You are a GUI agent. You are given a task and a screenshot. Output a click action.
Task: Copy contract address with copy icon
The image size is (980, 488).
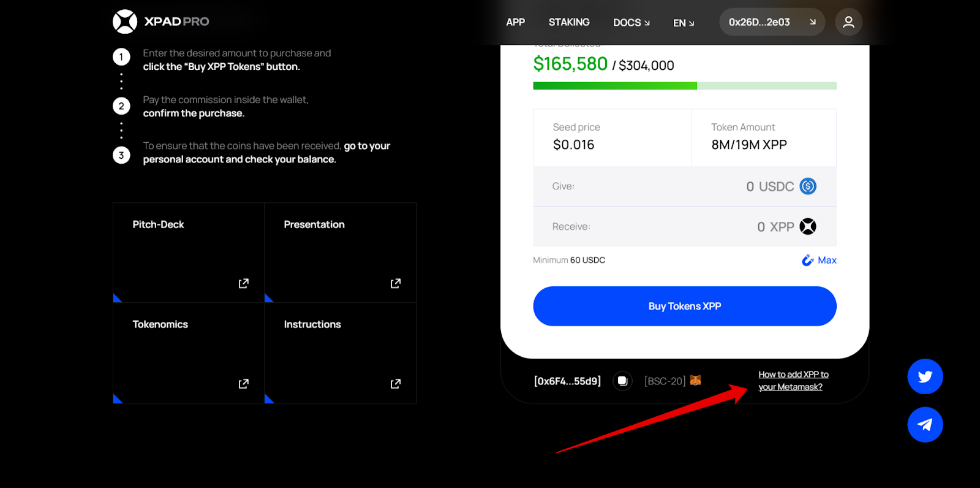(x=622, y=381)
